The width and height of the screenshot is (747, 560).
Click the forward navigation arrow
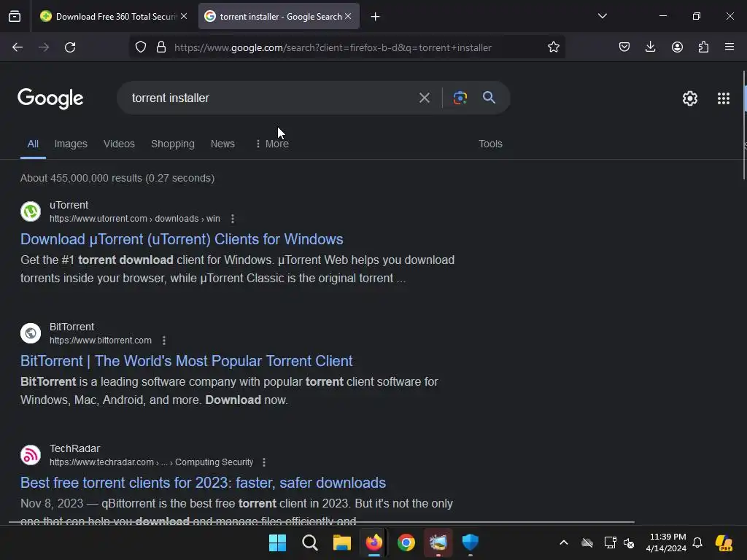(44, 47)
